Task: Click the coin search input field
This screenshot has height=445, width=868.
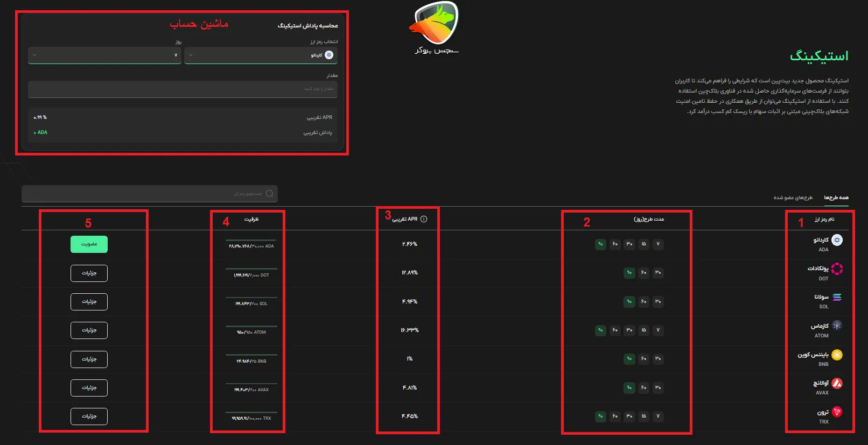Action: 150,194
